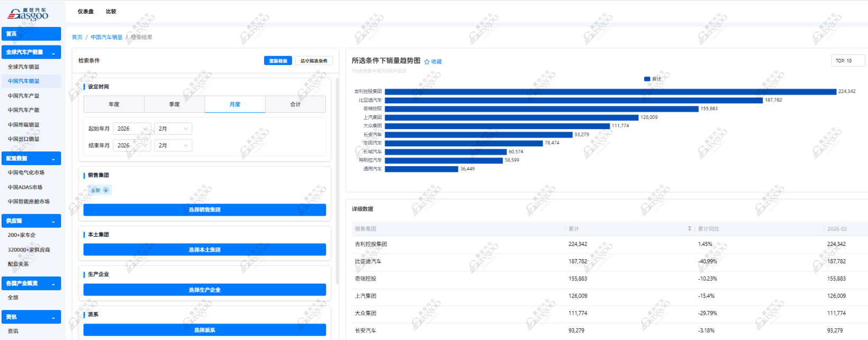Toggle the 合计 legend series in chart
Viewport: 868px width, 340px height.
[653, 79]
